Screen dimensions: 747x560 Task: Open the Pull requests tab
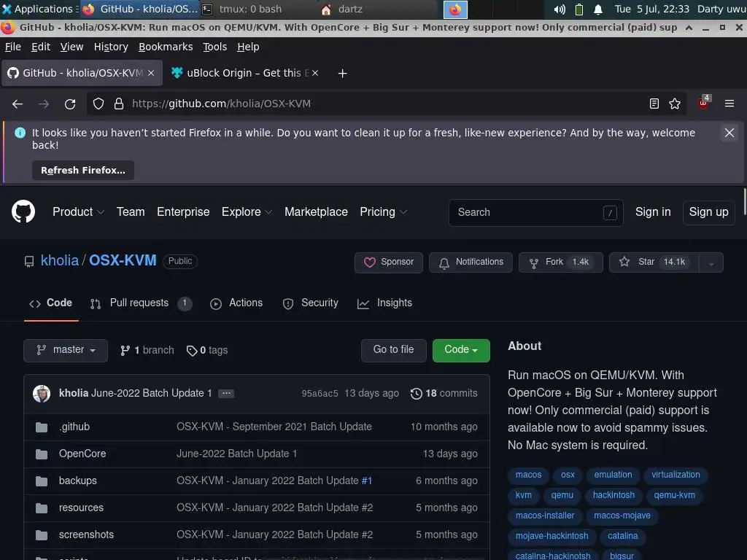pos(141,303)
